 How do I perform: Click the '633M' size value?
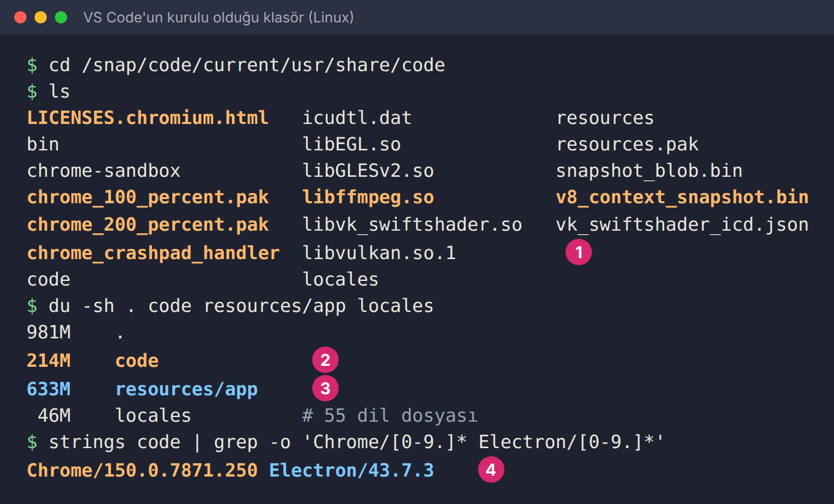tap(49, 389)
